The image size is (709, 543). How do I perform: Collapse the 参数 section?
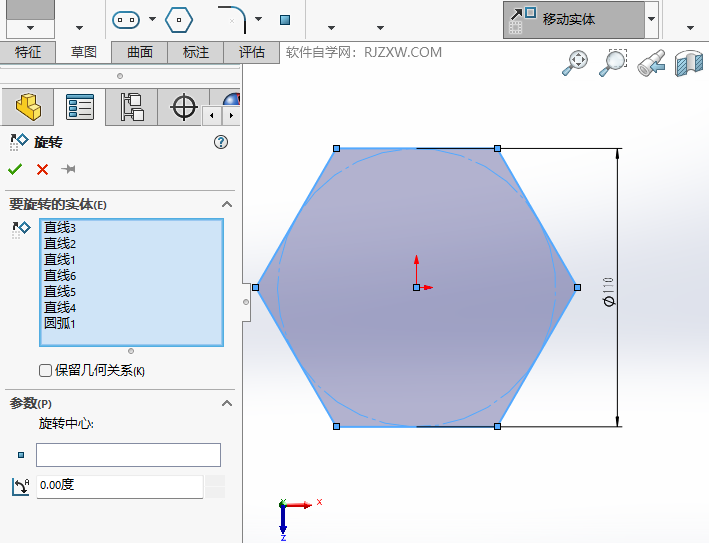pyautogui.click(x=227, y=403)
